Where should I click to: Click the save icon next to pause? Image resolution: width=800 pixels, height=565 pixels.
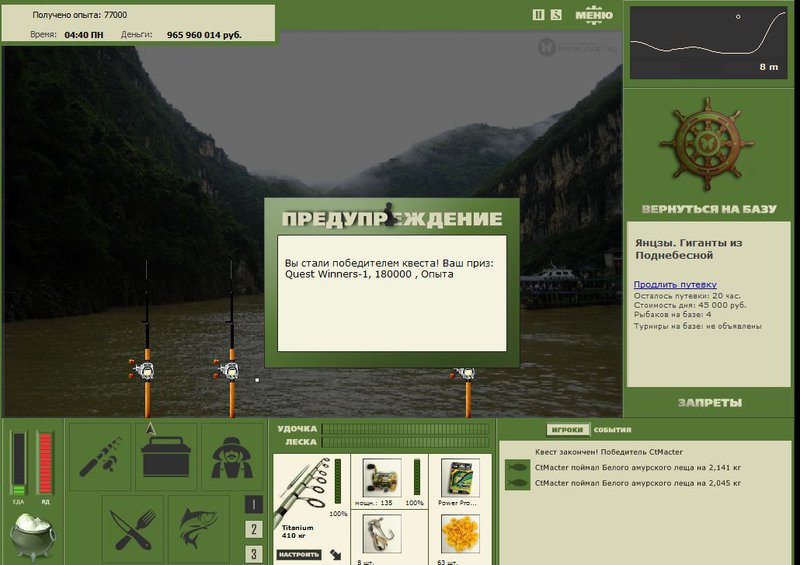coord(556,15)
